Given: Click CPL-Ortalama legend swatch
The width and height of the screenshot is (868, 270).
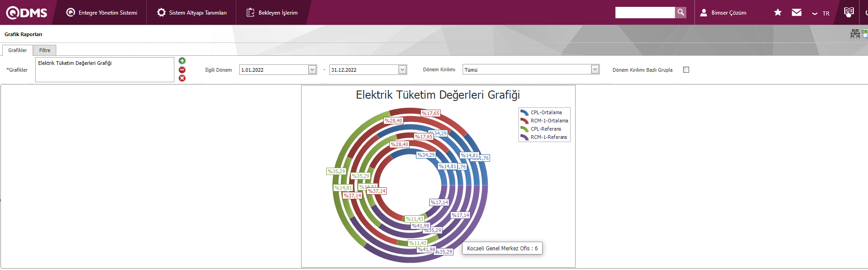Looking at the screenshot, I should click(x=524, y=112).
